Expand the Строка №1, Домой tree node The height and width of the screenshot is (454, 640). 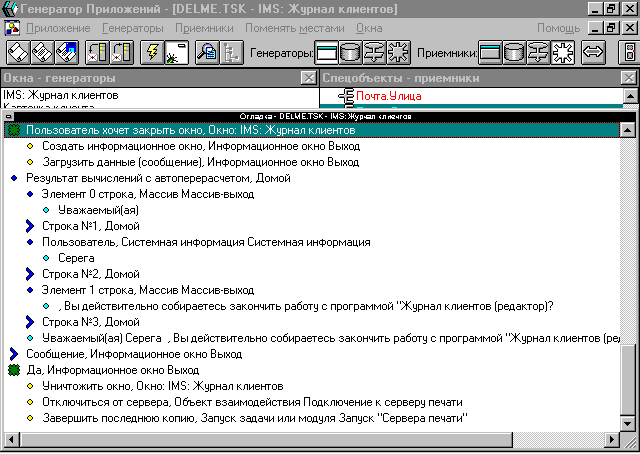click(28, 227)
